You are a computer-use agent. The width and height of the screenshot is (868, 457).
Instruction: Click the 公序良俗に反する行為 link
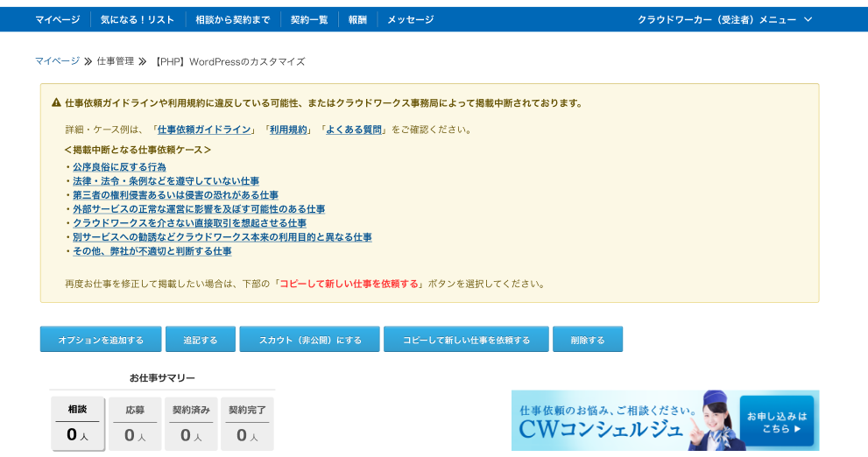pyautogui.click(x=119, y=167)
